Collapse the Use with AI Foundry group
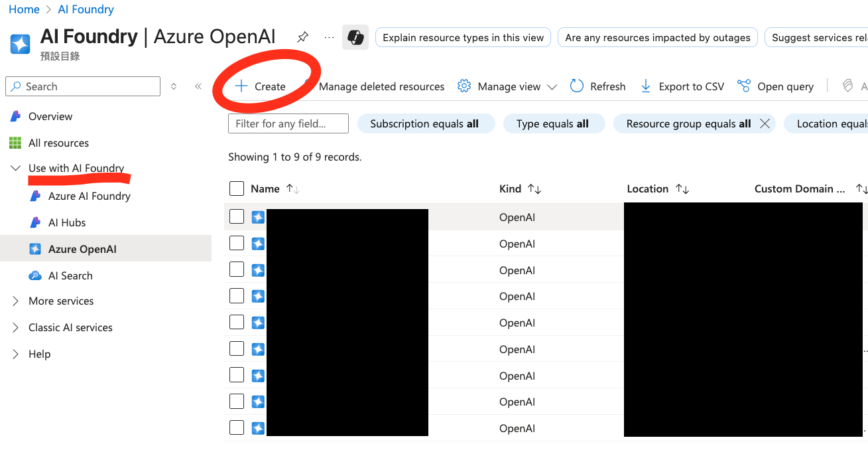 16,169
